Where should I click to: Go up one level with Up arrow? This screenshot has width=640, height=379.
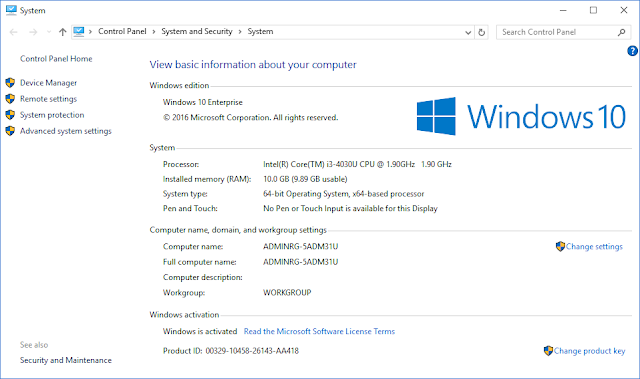pyautogui.click(x=62, y=32)
